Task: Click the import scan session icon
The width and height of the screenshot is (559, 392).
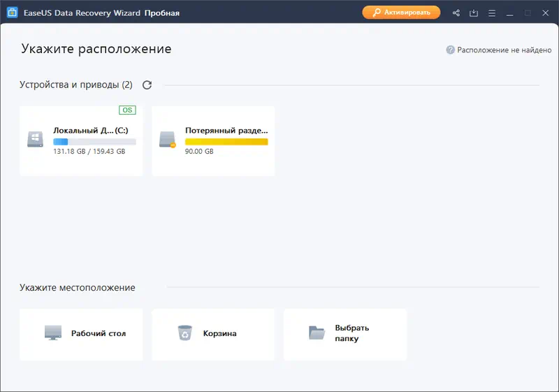Action: tap(474, 13)
